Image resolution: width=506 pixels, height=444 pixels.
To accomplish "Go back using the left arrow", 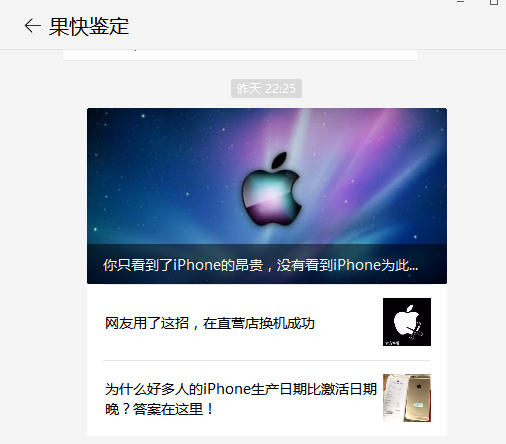I will click(x=32, y=26).
